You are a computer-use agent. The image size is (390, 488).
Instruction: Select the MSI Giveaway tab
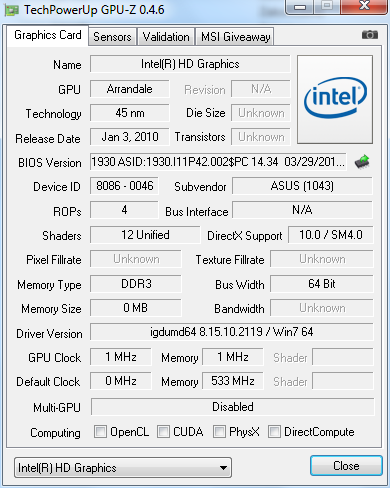(235, 37)
